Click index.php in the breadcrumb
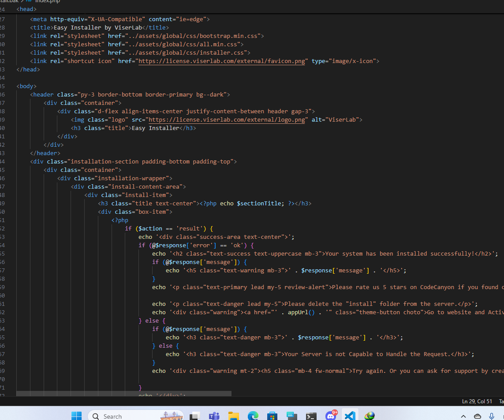Image resolution: width=504 pixels, height=420 pixels. click(47, 1)
